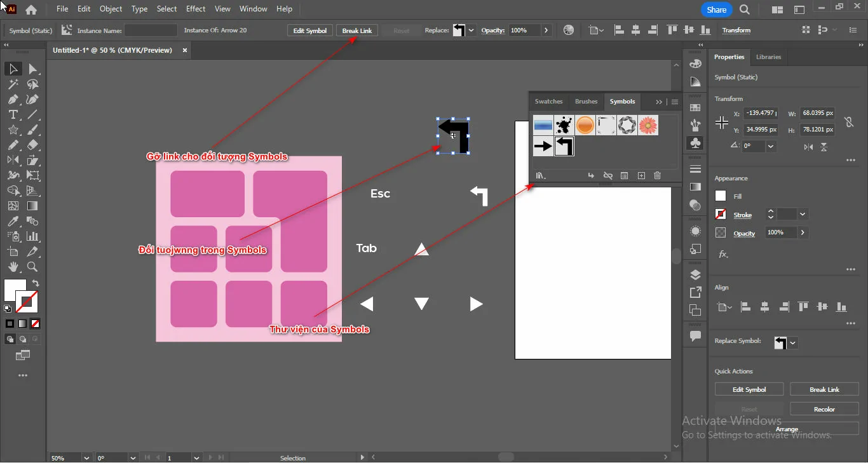The image size is (868, 463).
Task: Select the Selection tool in the toolbar
Action: (13, 69)
